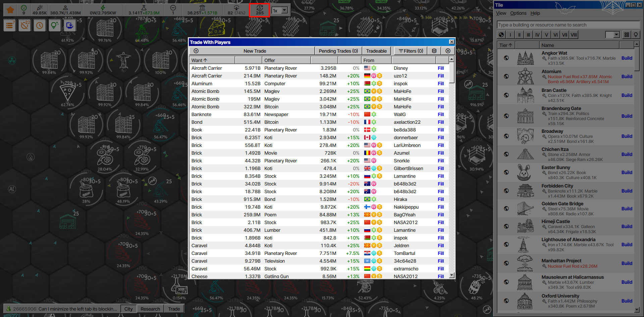Toggle the Tradeable filter button
This screenshot has width=644, height=317.
point(376,51)
